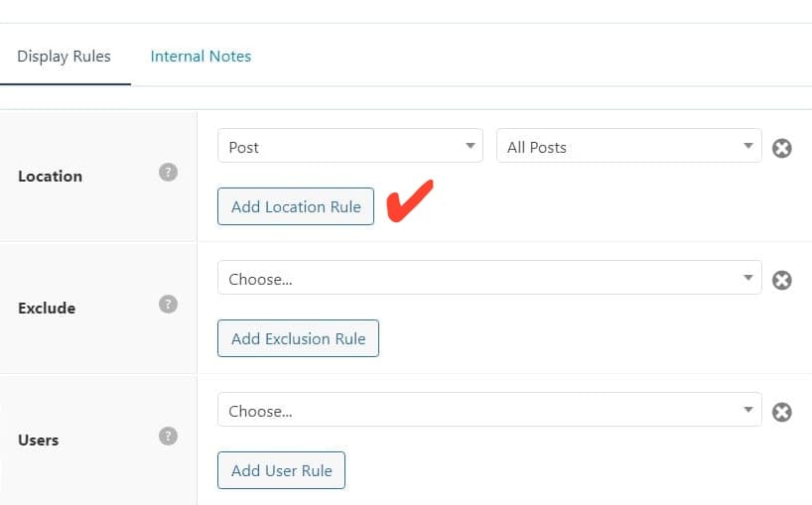
Task: Remove the Exclude rule row
Action: click(x=782, y=280)
